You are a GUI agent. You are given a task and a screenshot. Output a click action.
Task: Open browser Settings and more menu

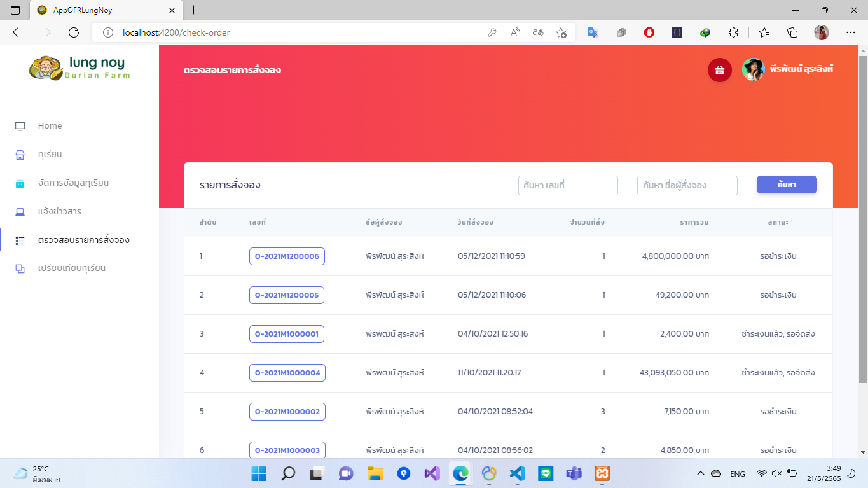click(x=851, y=32)
